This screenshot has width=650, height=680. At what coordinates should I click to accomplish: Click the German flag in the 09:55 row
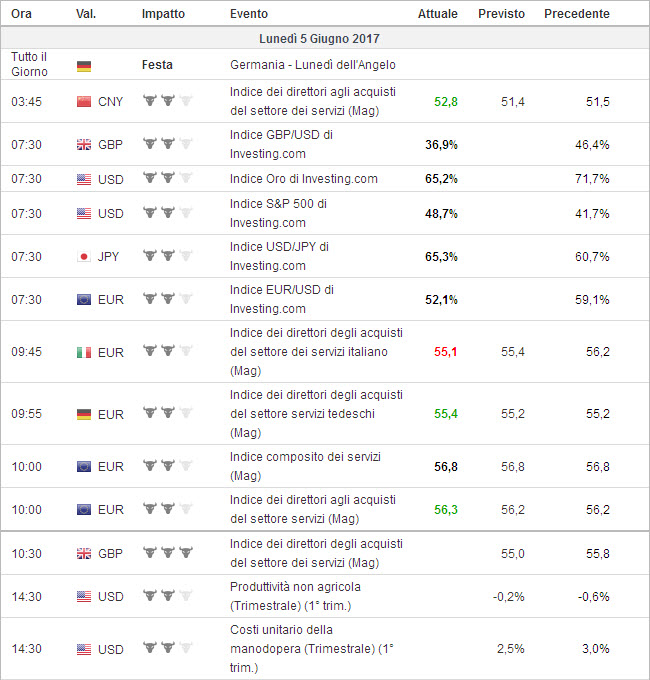[84, 413]
